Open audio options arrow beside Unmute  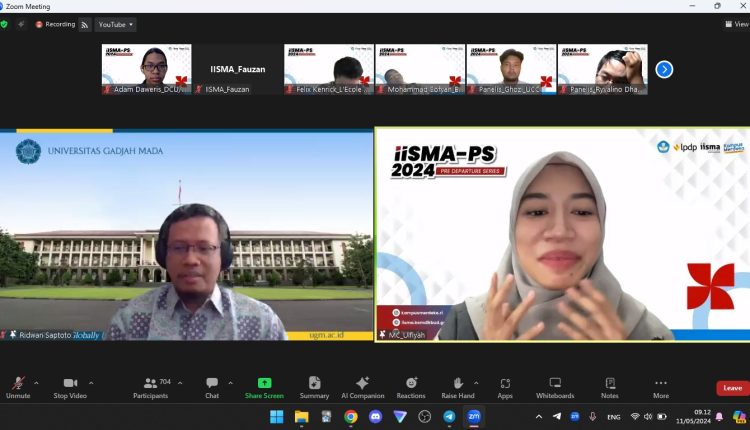point(36,383)
